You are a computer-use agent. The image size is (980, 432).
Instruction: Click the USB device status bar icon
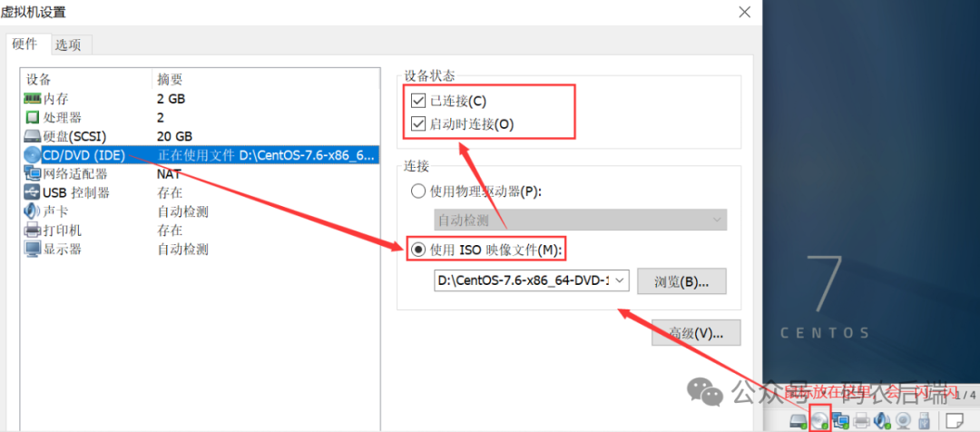click(x=926, y=420)
